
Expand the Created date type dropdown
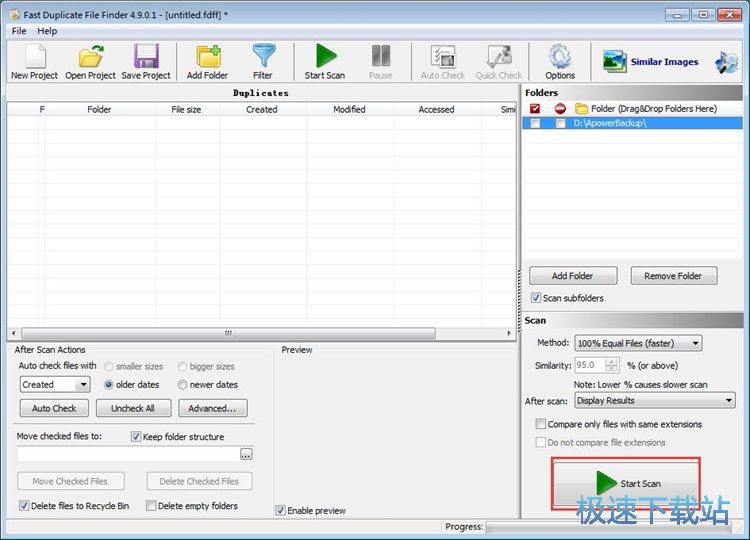click(x=55, y=385)
